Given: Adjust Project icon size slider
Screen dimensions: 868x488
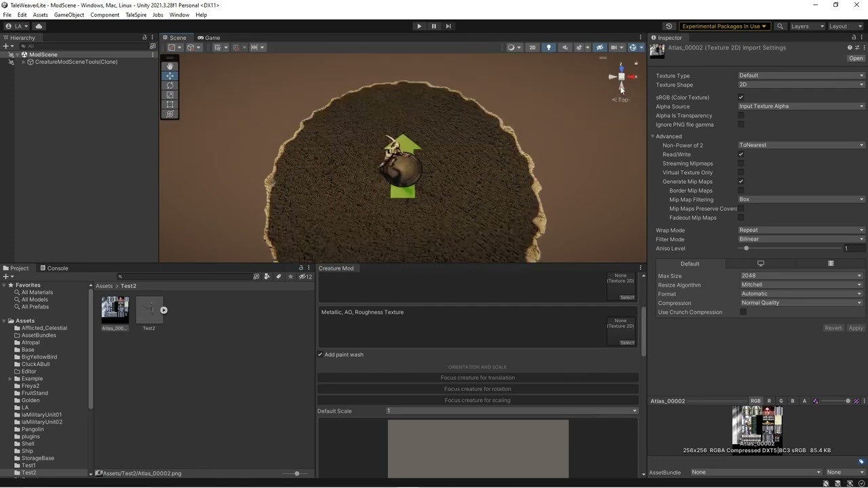Looking at the screenshot, I should [296, 473].
